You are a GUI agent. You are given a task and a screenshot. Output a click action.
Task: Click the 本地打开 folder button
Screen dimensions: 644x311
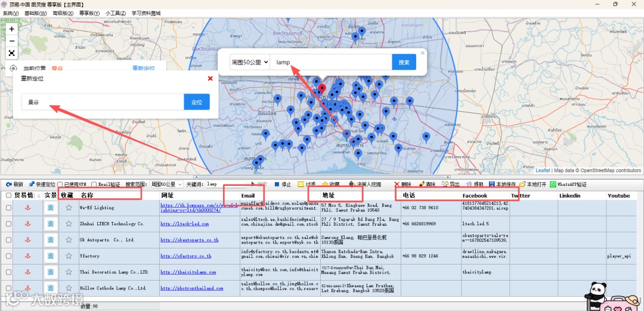click(x=533, y=185)
